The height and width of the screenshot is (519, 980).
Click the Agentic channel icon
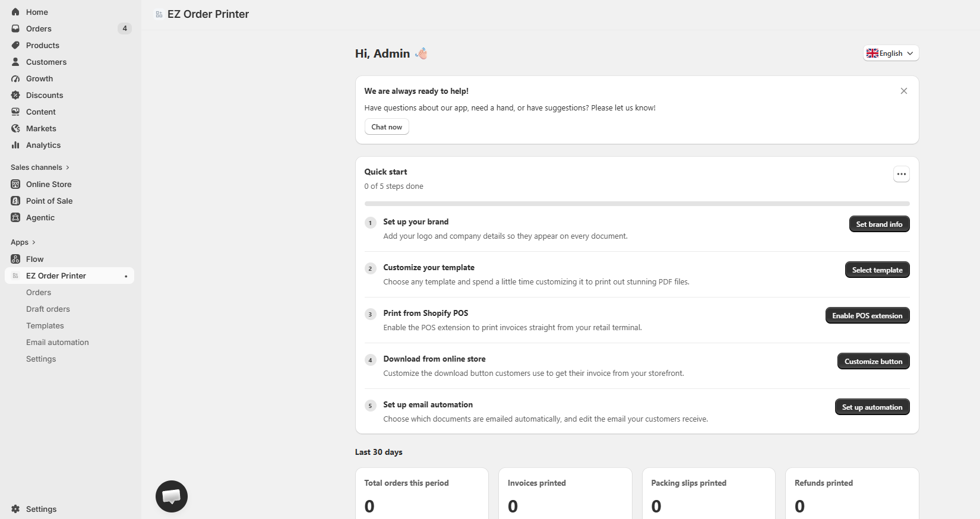pyautogui.click(x=15, y=217)
